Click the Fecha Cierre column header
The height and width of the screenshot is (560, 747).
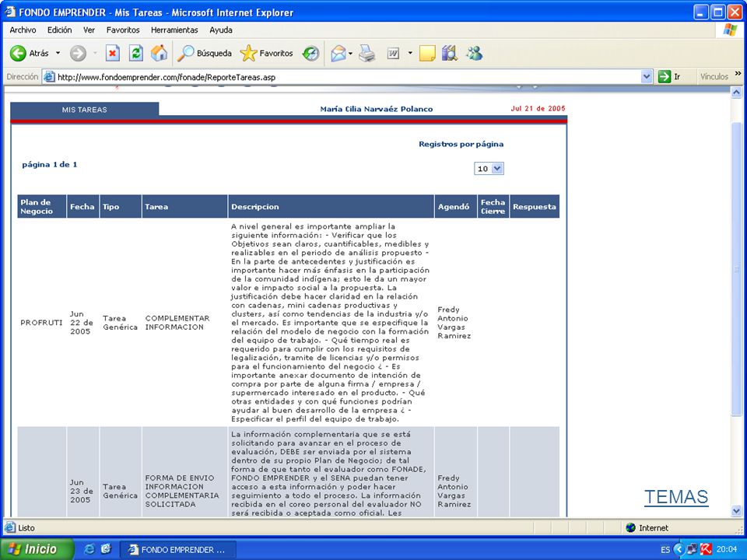[493, 207]
